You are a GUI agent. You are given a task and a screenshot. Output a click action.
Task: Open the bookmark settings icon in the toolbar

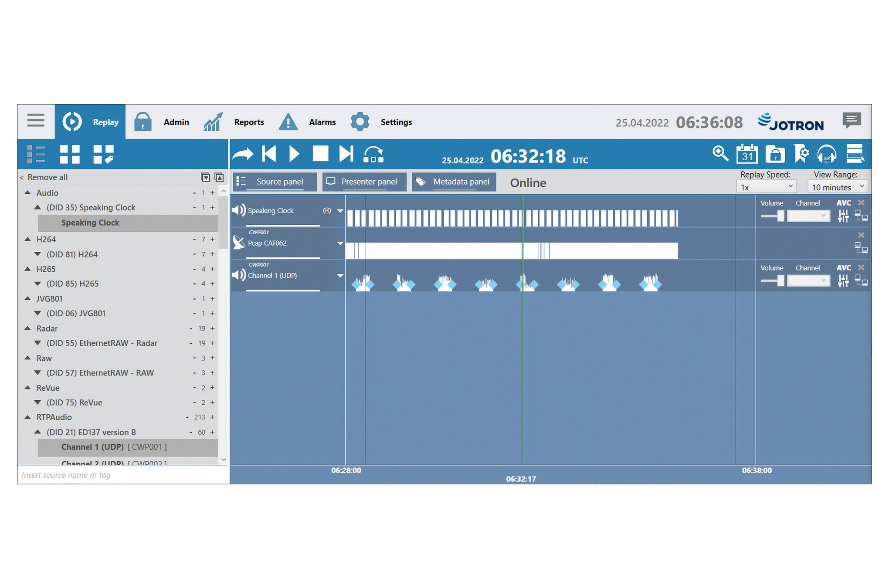(801, 154)
